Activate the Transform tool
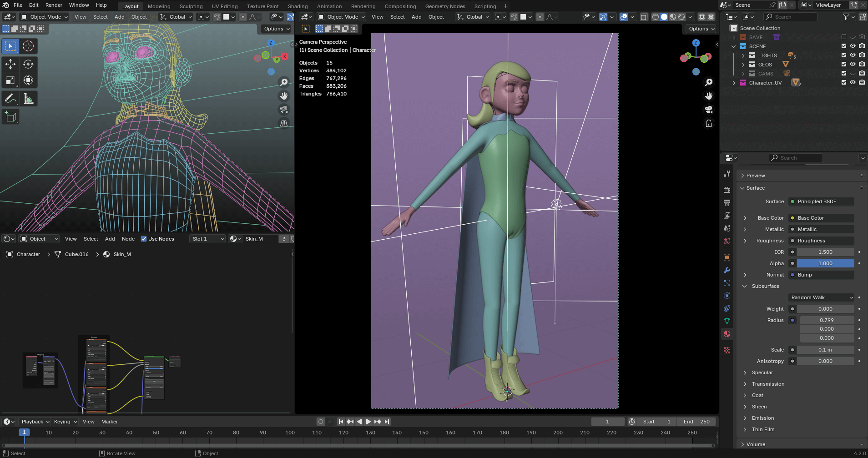The width and height of the screenshot is (868, 458). (x=28, y=81)
